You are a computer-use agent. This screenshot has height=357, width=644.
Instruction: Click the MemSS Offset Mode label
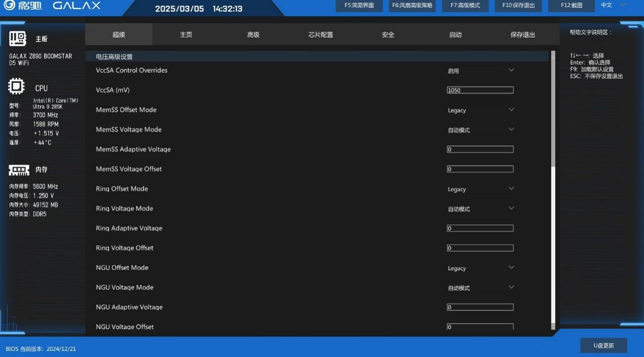click(x=126, y=110)
